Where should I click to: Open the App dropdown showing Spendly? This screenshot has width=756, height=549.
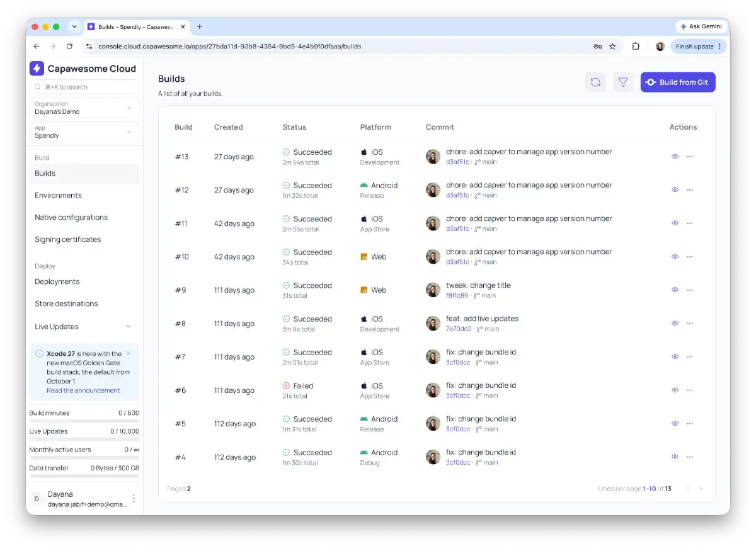(84, 132)
